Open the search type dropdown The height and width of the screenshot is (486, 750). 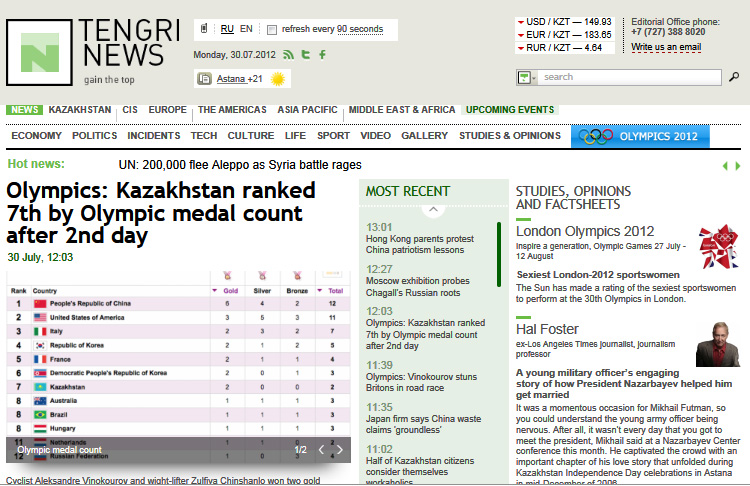527,78
